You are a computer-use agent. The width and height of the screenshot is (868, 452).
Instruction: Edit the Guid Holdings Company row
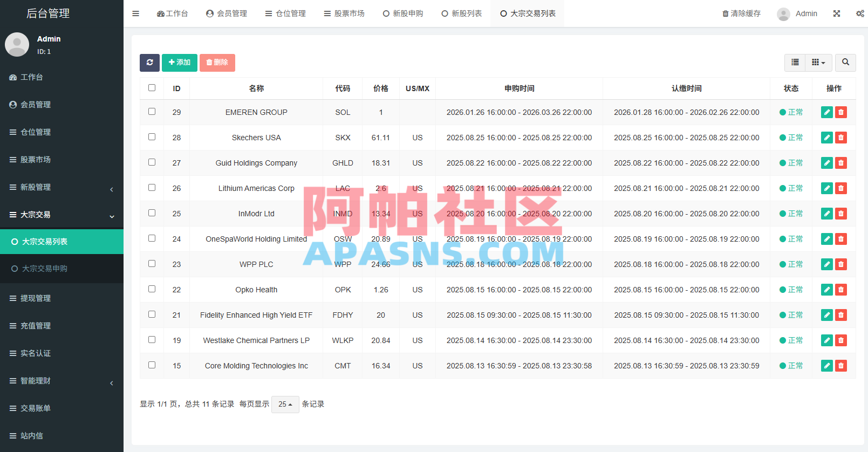[827, 163]
